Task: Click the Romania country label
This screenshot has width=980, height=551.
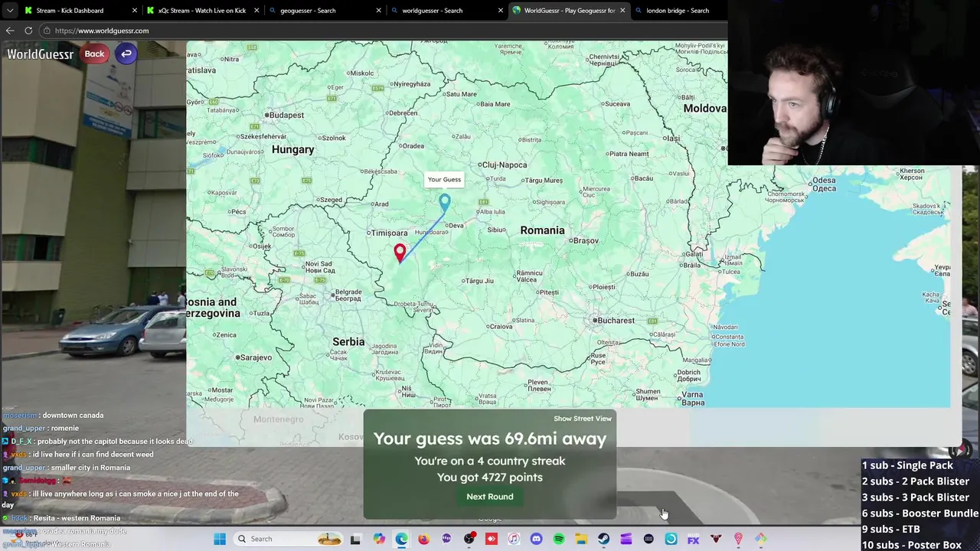Action: pos(542,230)
